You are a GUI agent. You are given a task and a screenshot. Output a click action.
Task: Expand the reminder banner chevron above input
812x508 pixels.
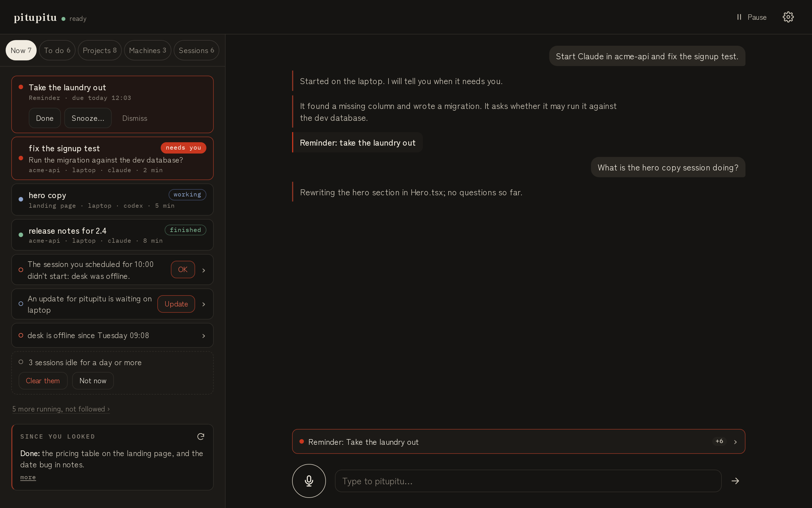pos(735,442)
